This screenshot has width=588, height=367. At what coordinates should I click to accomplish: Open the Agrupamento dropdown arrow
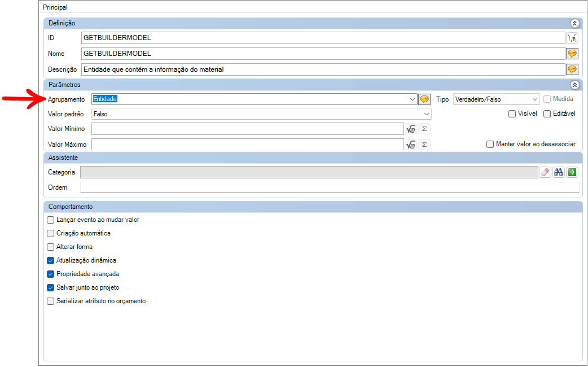pyautogui.click(x=413, y=99)
